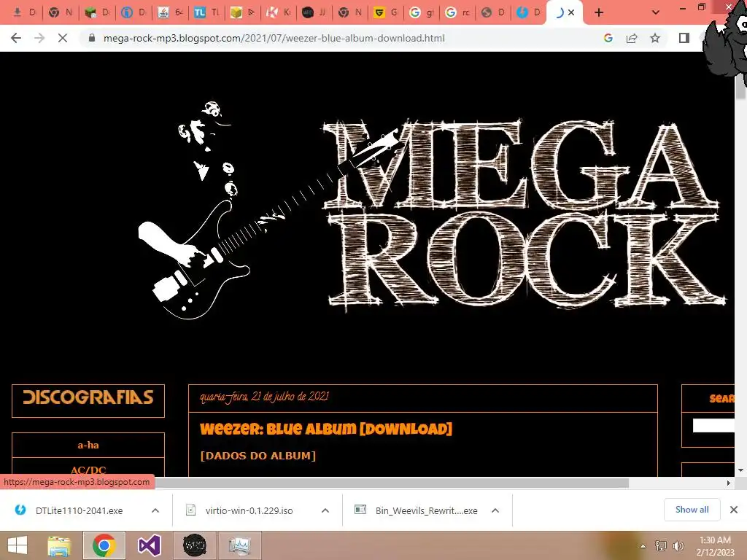The image size is (747, 560).
Task: Expand options for virtio-win-0.1.229.iso download
Action: [325, 510]
